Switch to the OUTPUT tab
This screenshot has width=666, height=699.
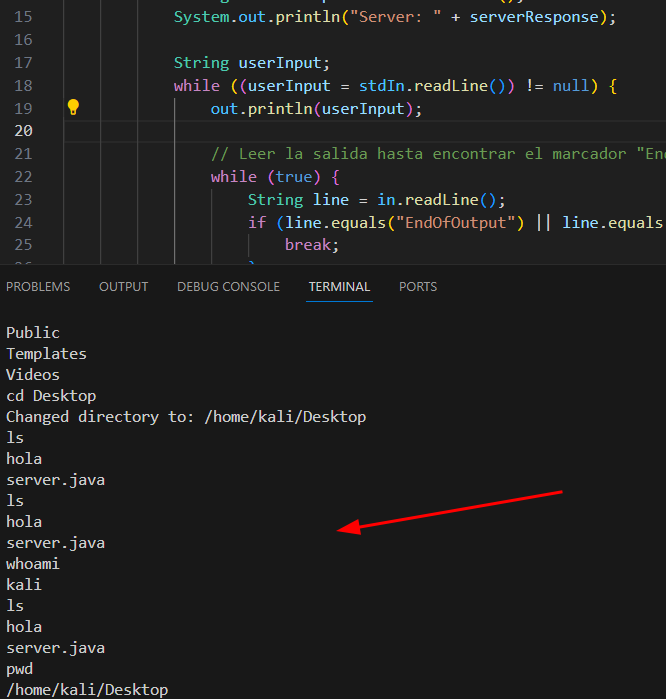(x=123, y=287)
